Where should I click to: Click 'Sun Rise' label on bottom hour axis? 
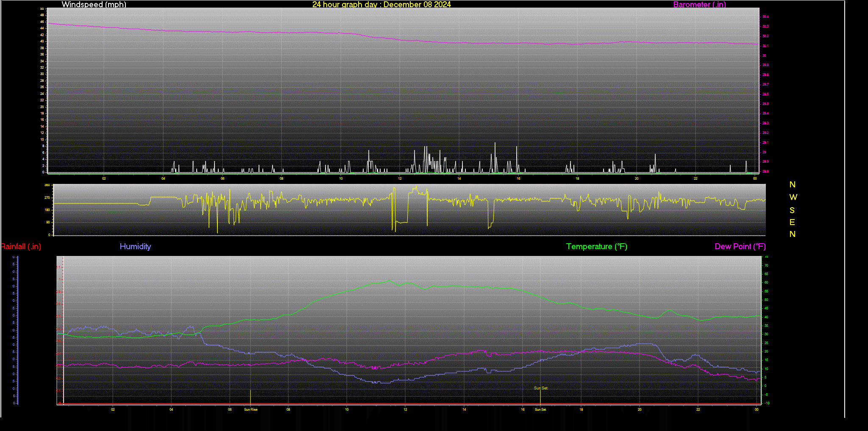(x=250, y=409)
